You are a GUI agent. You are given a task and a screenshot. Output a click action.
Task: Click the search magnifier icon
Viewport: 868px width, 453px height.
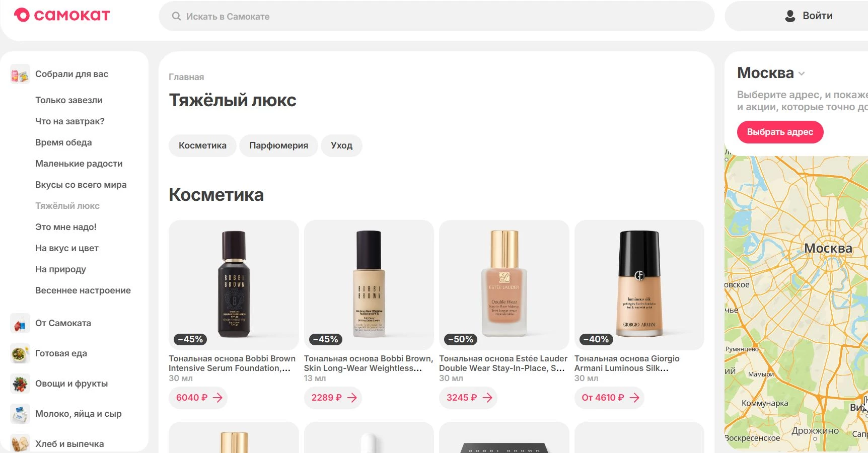pos(176,16)
